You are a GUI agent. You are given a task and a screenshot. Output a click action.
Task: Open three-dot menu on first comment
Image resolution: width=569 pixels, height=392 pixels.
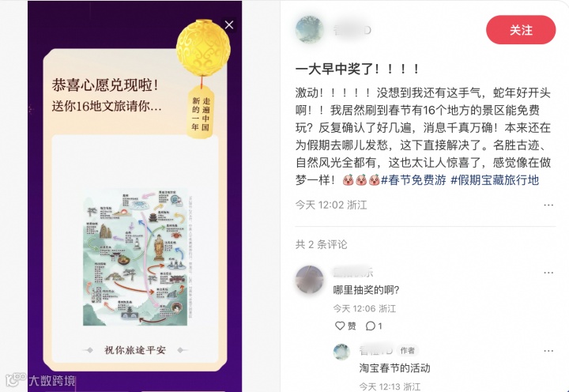(548, 273)
